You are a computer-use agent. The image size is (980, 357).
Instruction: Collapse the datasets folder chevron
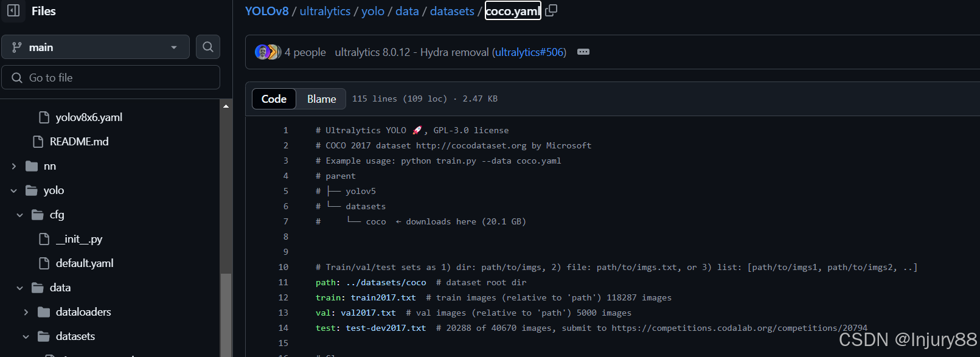point(26,336)
